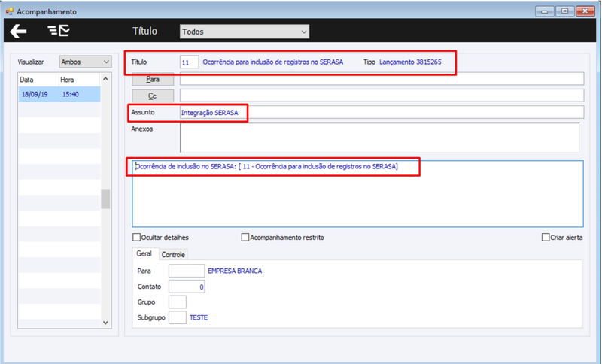Image resolution: width=602 pixels, height=364 pixels.
Task: Click the Assunto field with Integração SERASA
Action: coord(382,112)
